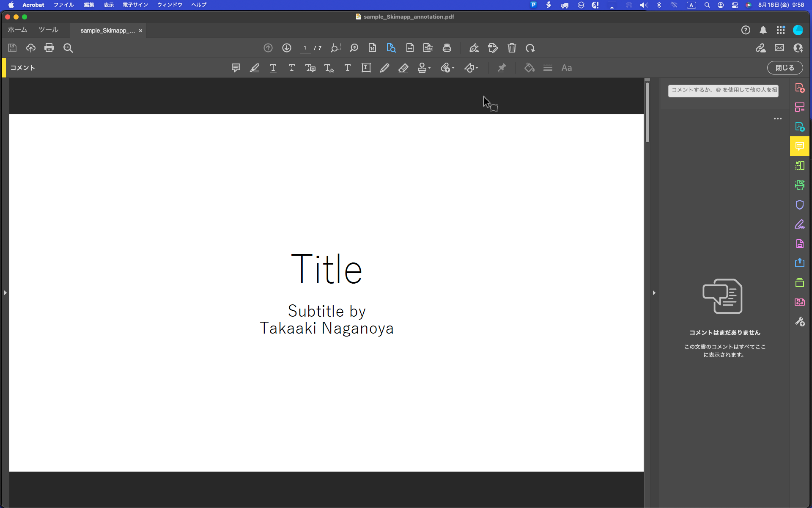Image resolution: width=812 pixels, height=508 pixels.
Task: Click the 閉じる button
Action: tap(785, 68)
